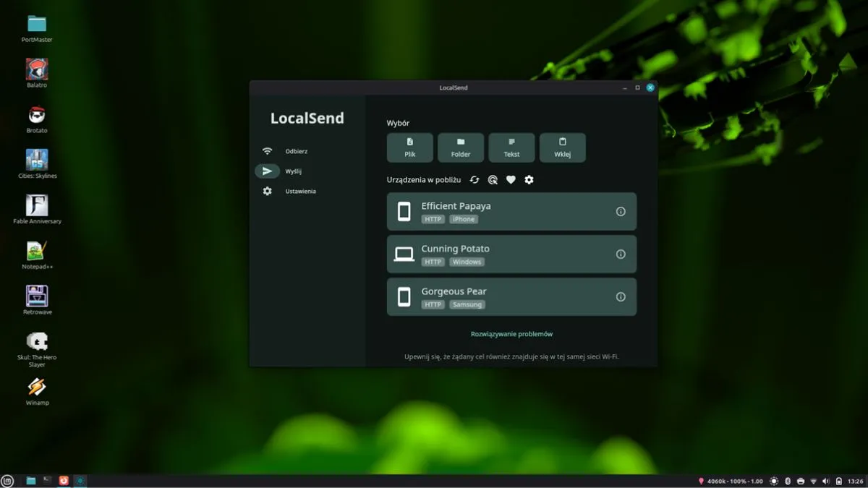Click the LocalSend logo text
The width and height of the screenshot is (868, 488).
point(307,119)
